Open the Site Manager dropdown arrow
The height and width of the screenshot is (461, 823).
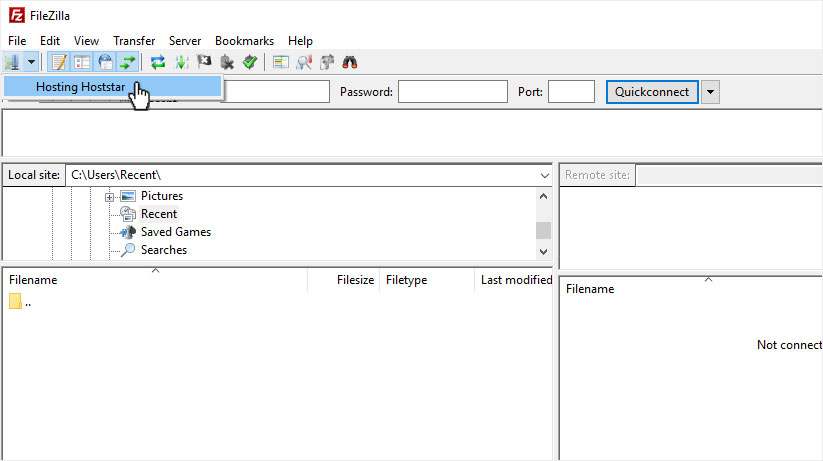coord(31,62)
